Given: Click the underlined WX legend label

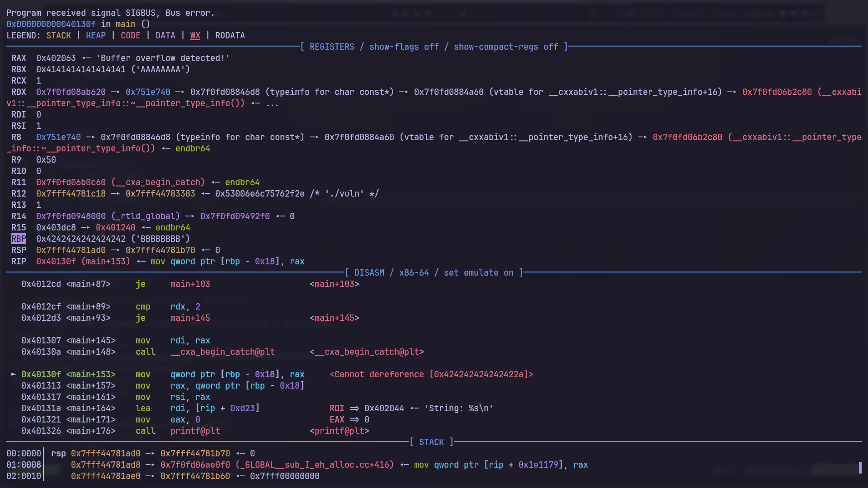Looking at the screenshot, I should (x=195, y=36).
